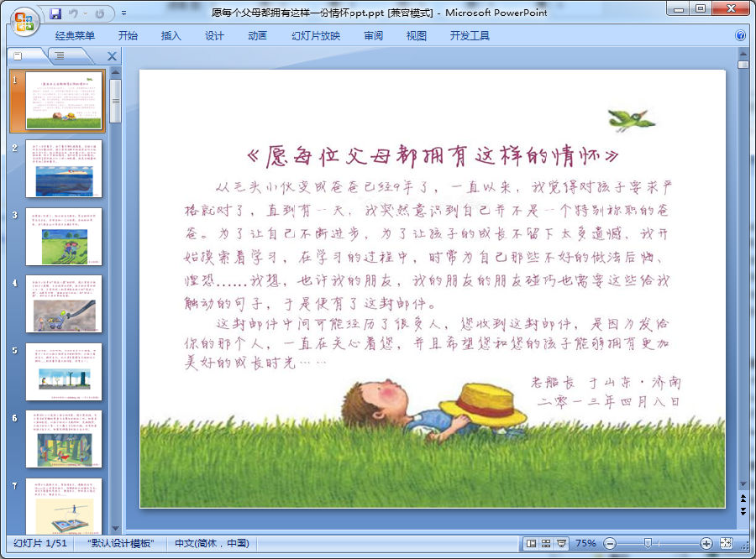Click the "默认设计模板" theme status entry

click(x=120, y=543)
